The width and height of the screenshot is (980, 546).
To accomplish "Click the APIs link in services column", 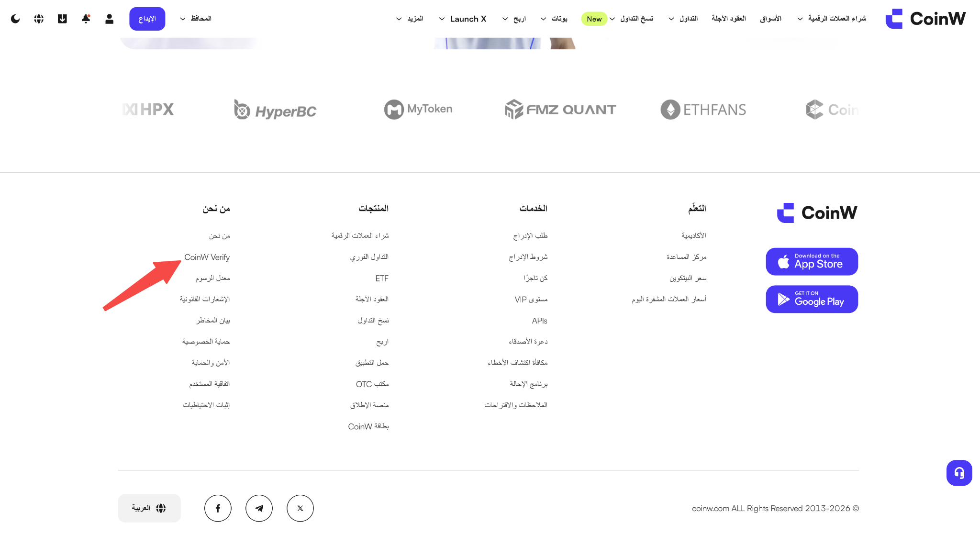I will pyautogui.click(x=539, y=321).
